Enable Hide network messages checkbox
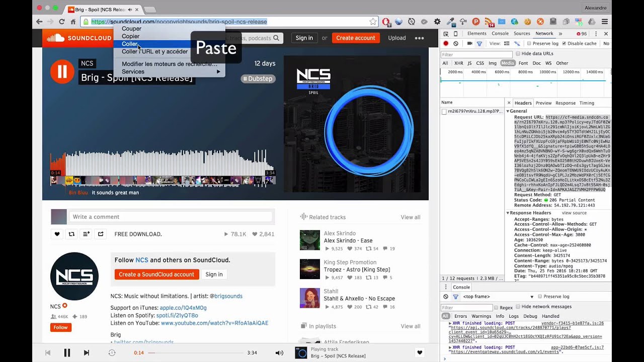The height and width of the screenshot is (362, 644). 518,307
